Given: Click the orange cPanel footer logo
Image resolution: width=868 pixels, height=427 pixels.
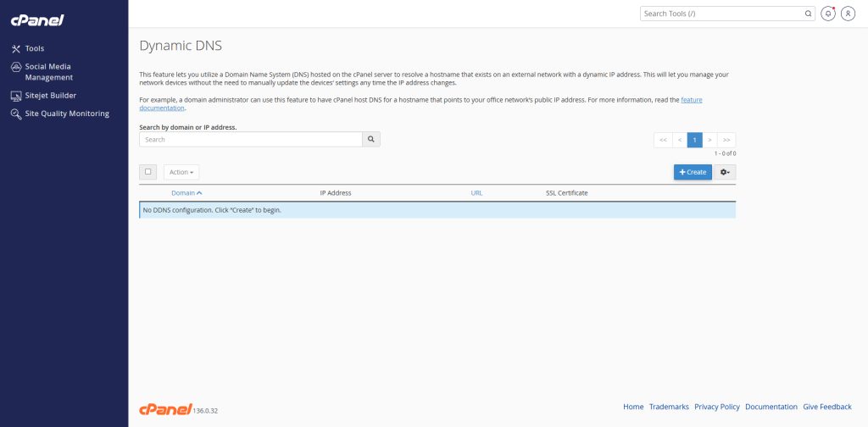Looking at the screenshot, I should 165,409.
